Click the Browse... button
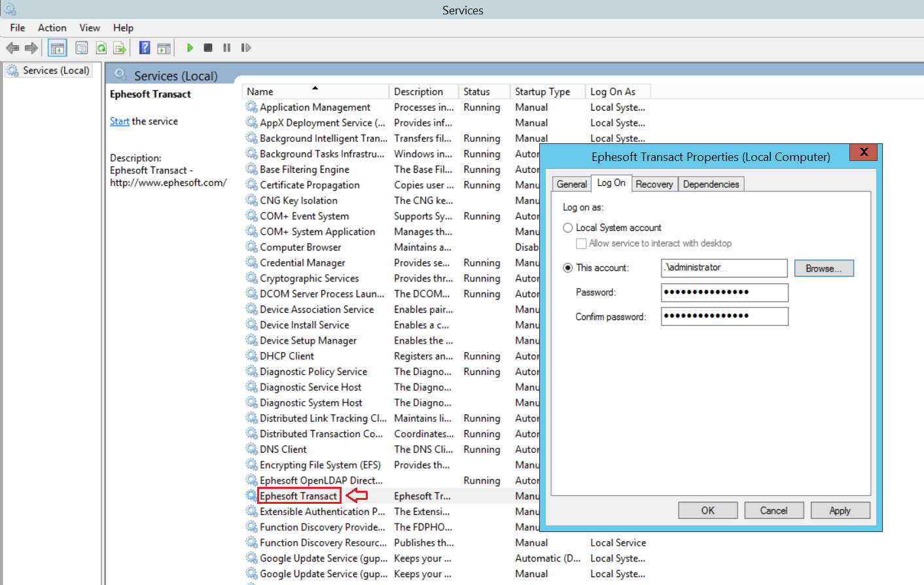The image size is (924, 585). click(824, 268)
